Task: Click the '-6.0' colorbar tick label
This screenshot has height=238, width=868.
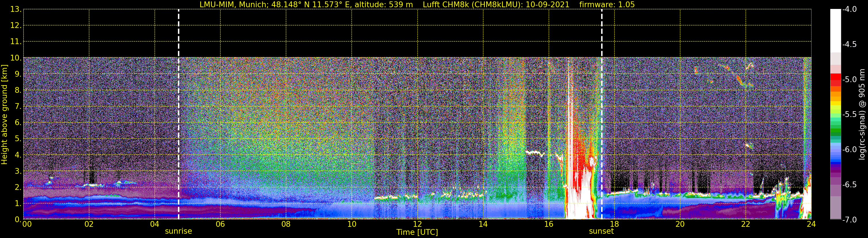Action: (x=850, y=150)
